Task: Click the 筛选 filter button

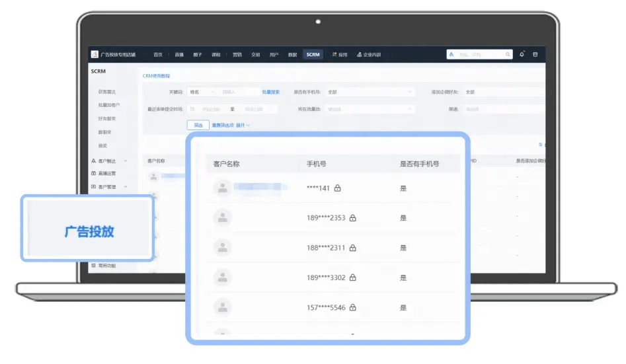Action: coord(198,126)
